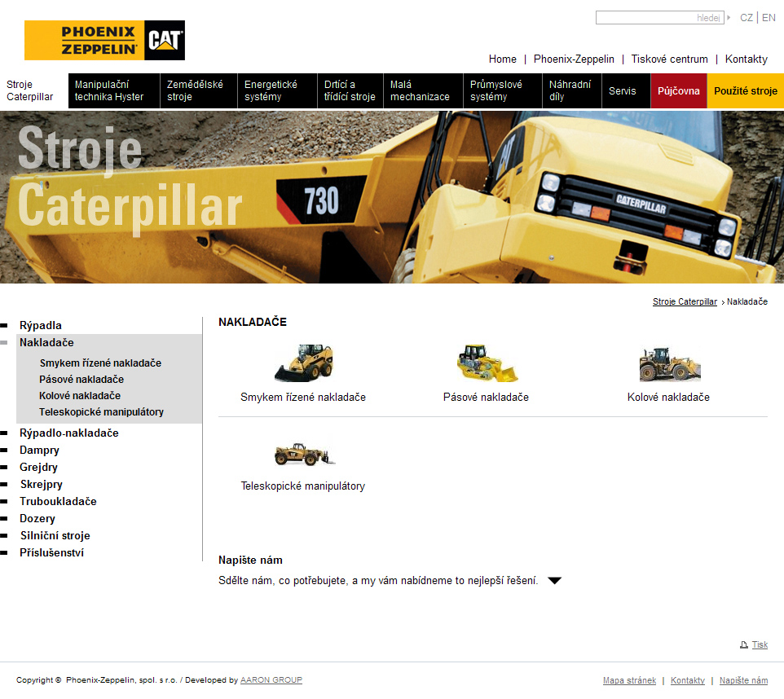Open Silniční stroje in sidebar
Image resolution: width=784 pixels, height=699 pixels.
[x=55, y=535]
